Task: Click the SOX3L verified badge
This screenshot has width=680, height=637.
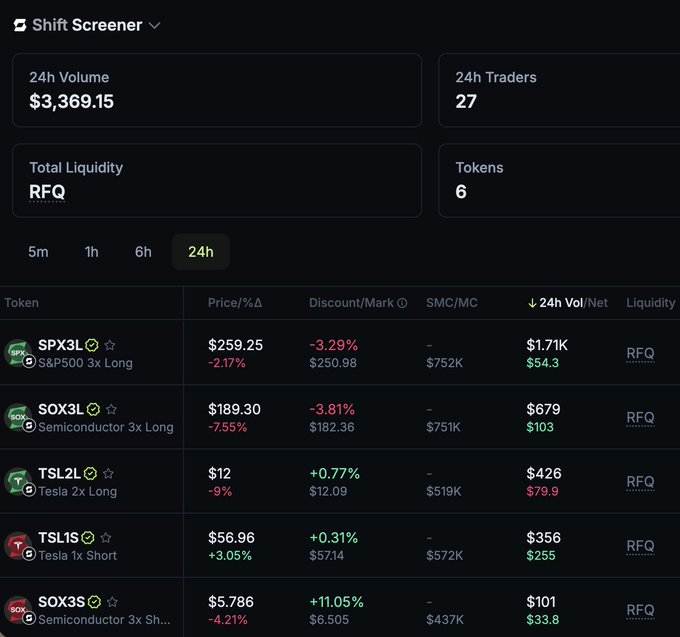Action: click(x=93, y=409)
